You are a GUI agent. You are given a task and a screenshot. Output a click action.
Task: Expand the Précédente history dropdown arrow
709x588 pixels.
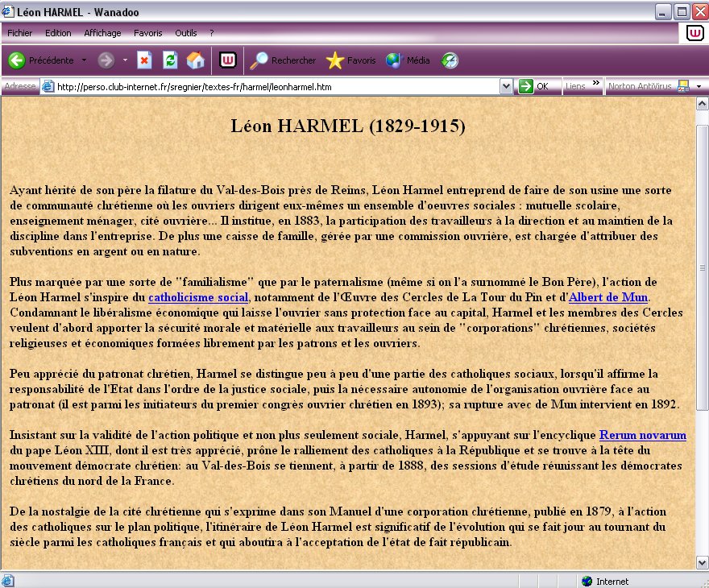pyautogui.click(x=84, y=60)
